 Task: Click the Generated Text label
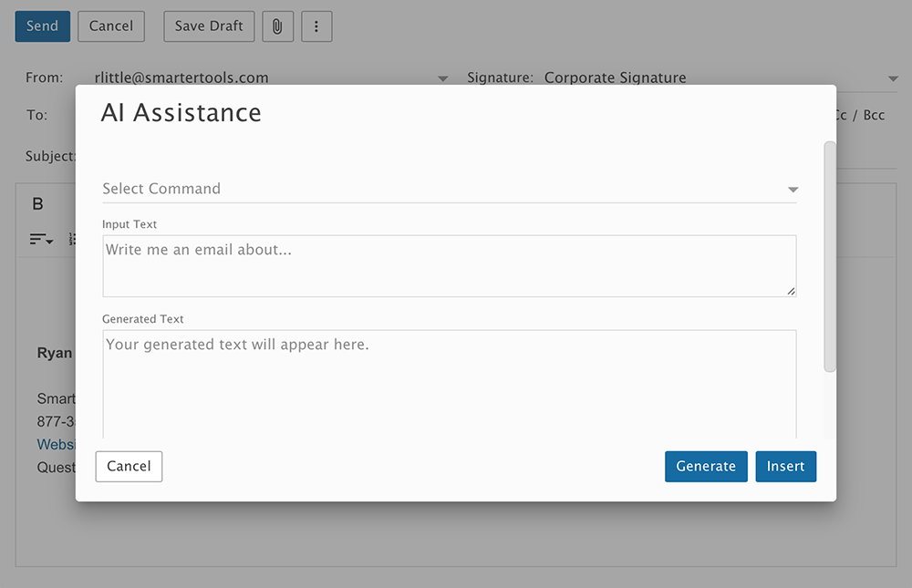click(x=143, y=319)
